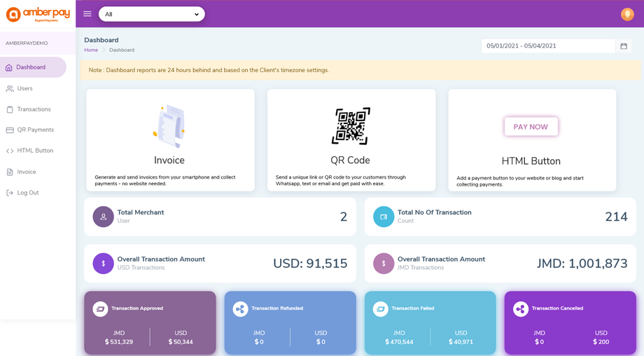
Task: Click the hamburger menu icon
Action: pyautogui.click(x=87, y=14)
